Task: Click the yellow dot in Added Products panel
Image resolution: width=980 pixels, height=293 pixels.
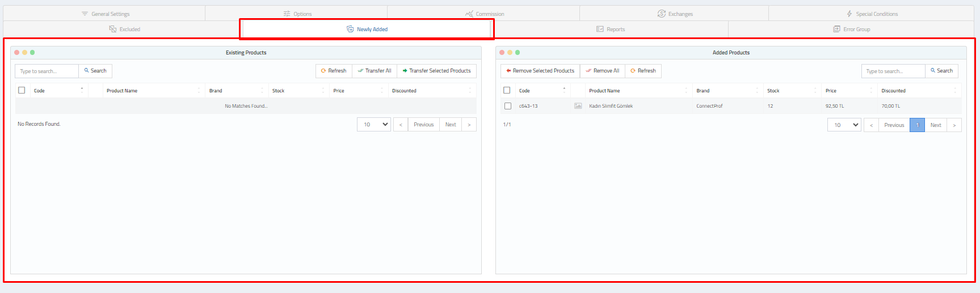Action: [x=510, y=53]
